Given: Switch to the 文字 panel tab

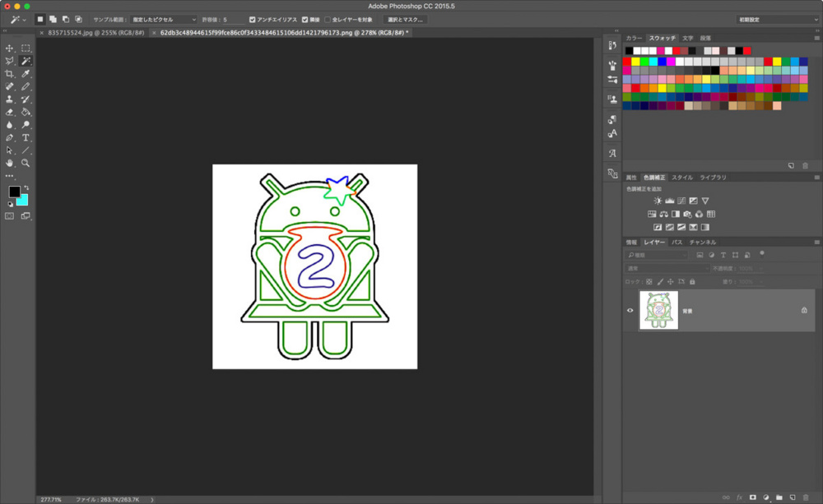Looking at the screenshot, I should (x=687, y=38).
